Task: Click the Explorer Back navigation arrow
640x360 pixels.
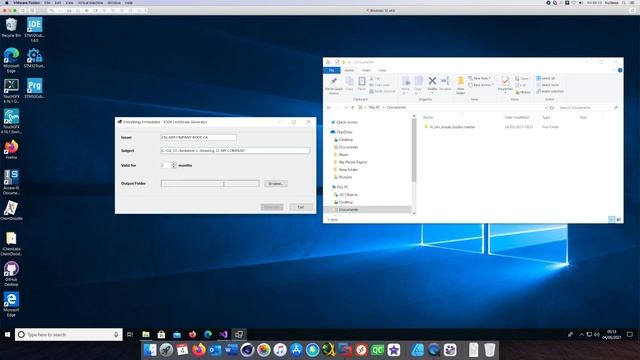Action: (x=329, y=108)
